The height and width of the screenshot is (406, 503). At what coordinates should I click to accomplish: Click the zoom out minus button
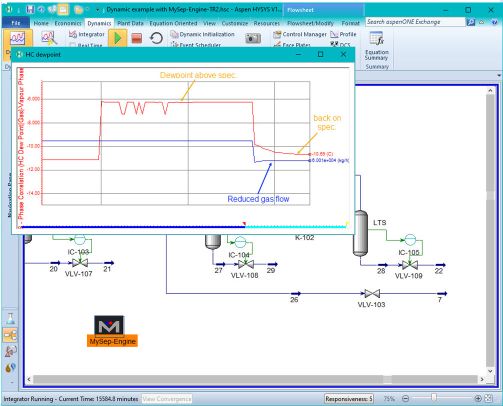click(x=405, y=398)
